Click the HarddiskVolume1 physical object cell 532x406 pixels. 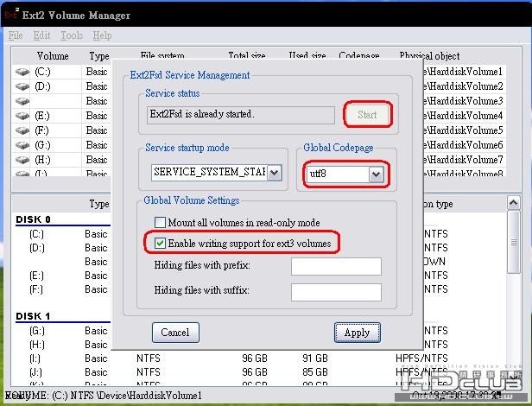[464, 72]
